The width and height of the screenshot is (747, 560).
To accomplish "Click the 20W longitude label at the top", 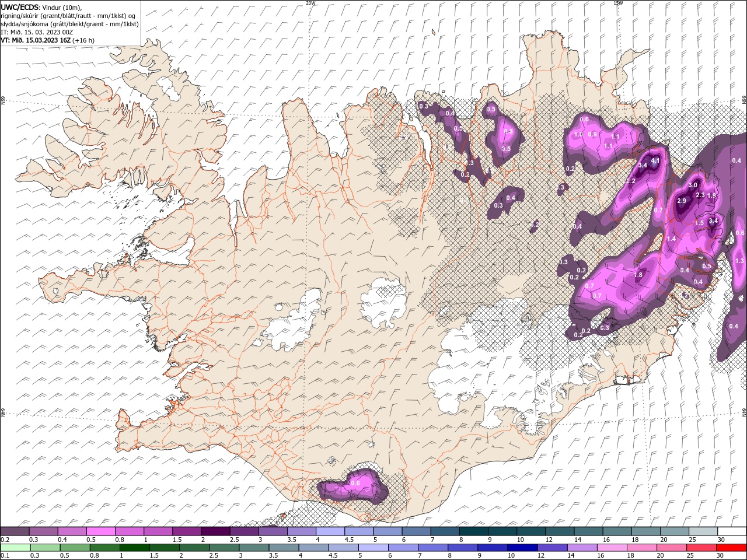I will pyautogui.click(x=310, y=2).
